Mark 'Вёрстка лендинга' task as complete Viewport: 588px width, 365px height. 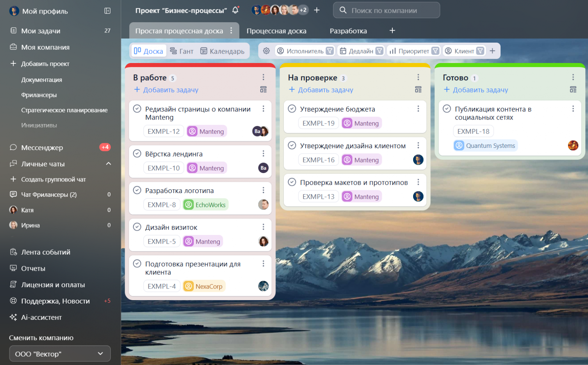(137, 153)
